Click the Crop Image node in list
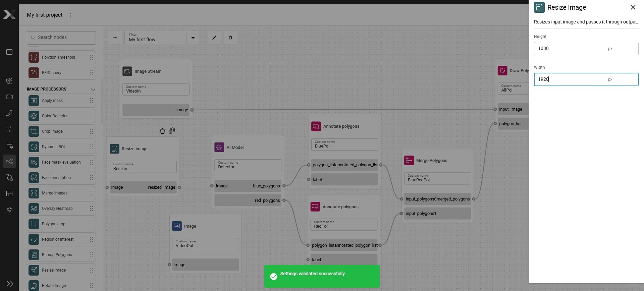The width and height of the screenshot is (644, 291). (61, 131)
